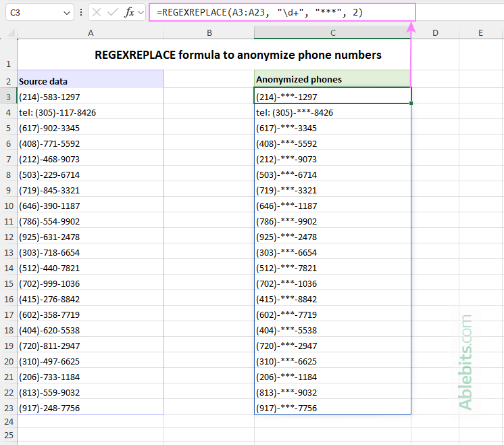504x445 pixels.
Task: Select cell with (702)-999-1036
Action: (x=91, y=282)
